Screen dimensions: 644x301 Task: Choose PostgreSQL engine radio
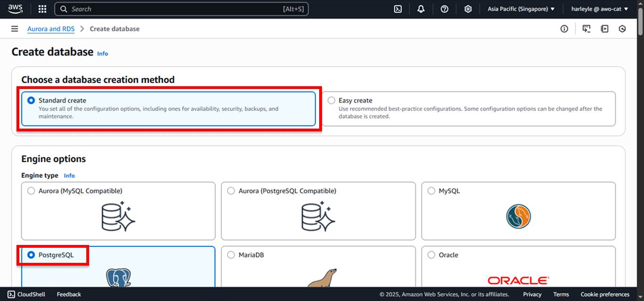[31, 255]
